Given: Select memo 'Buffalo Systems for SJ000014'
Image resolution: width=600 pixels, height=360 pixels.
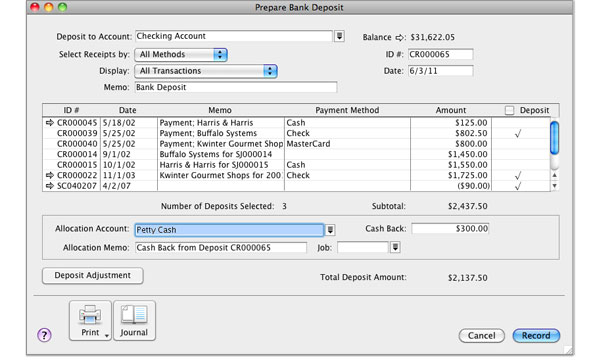Looking at the screenshot, I should coord(216,155).
